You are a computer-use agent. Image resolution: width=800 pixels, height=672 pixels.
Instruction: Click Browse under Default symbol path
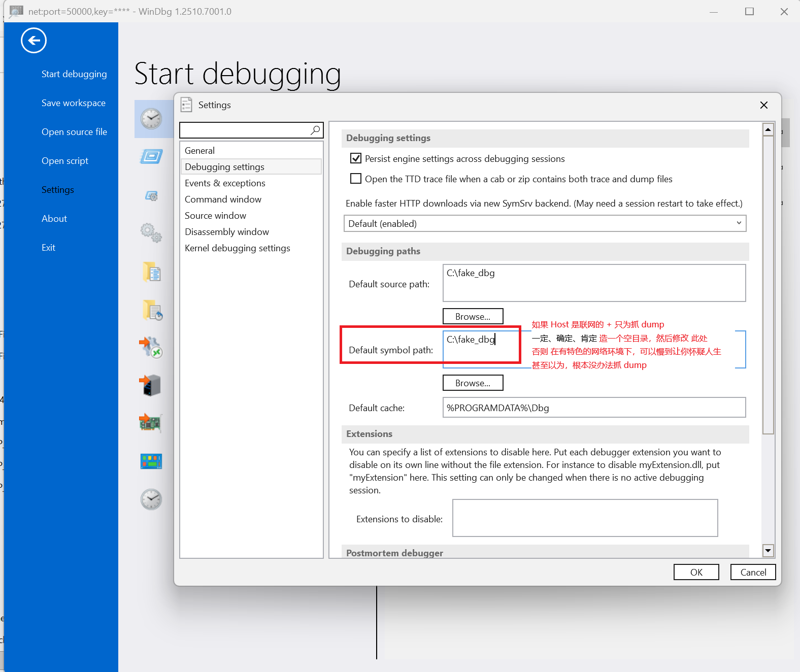(473, 383)
